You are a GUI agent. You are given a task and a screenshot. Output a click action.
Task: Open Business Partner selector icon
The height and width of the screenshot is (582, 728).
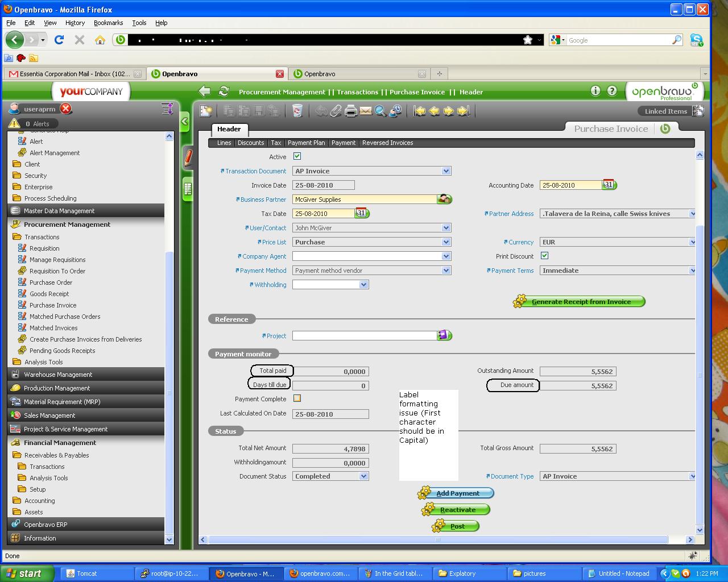(x=444, y=199)
